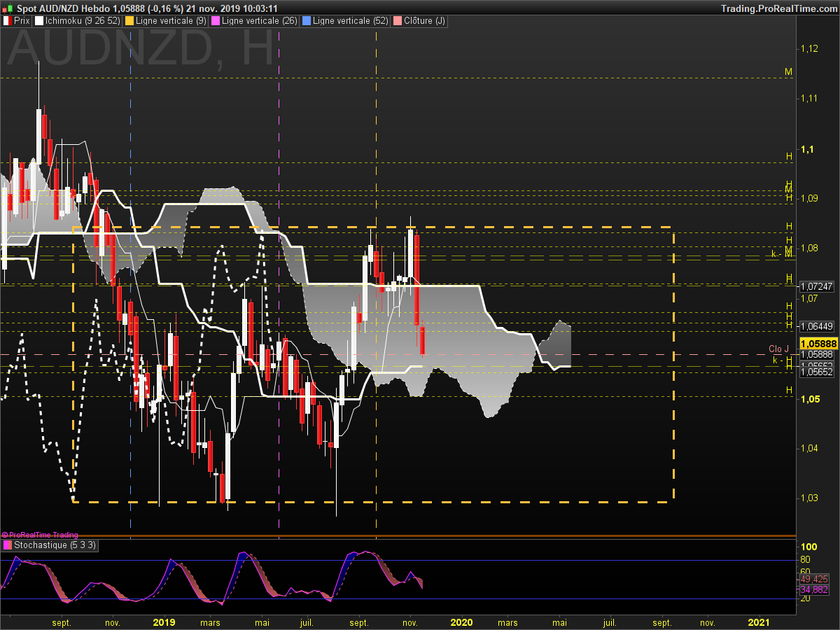This screenshot has height=630, width=840.
Task: Click the horizontal divider above Stochastique panel
Action: click(x=398, y=536)
